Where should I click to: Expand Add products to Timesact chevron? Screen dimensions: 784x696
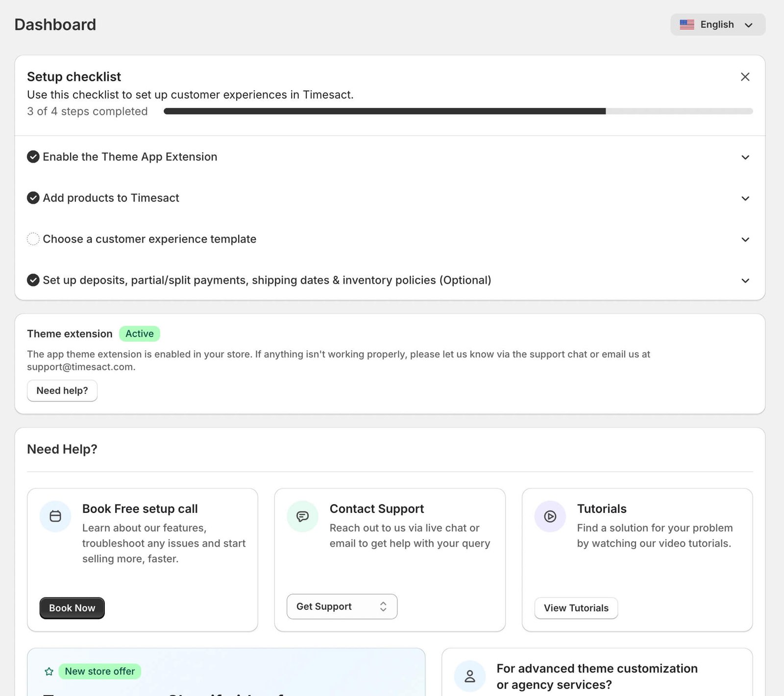click(745, 198)
